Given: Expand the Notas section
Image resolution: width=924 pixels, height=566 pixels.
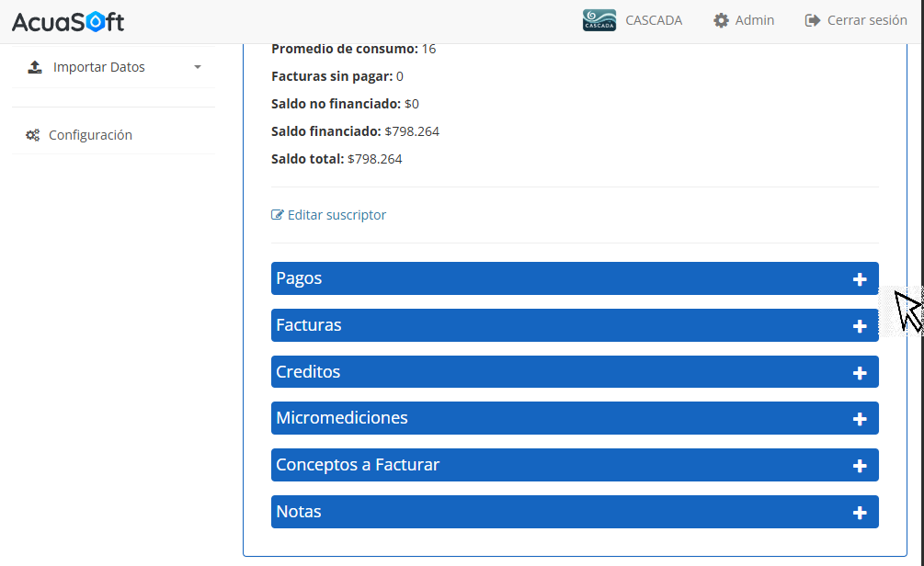Looking at the screenshot, I should [574, 512].
